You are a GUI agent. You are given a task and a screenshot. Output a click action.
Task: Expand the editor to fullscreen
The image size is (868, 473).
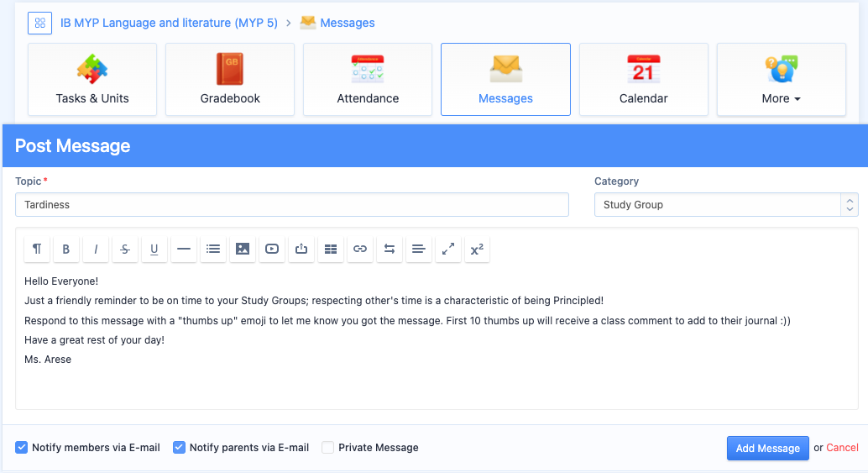tap(448, 249)
